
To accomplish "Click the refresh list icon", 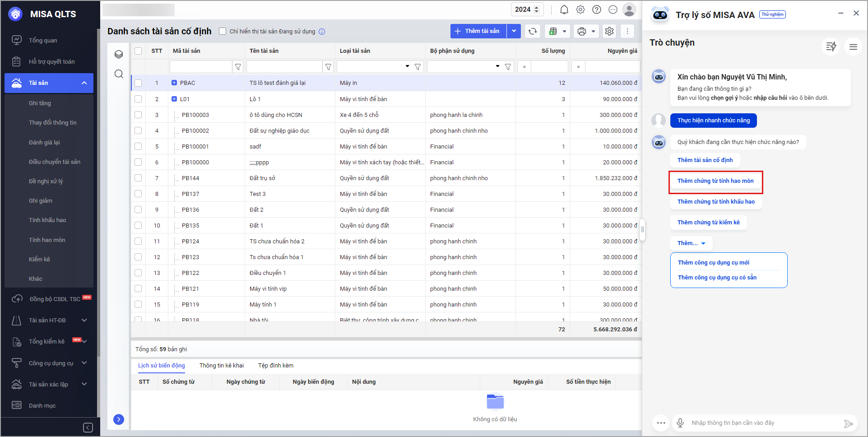I will (533, 31).
